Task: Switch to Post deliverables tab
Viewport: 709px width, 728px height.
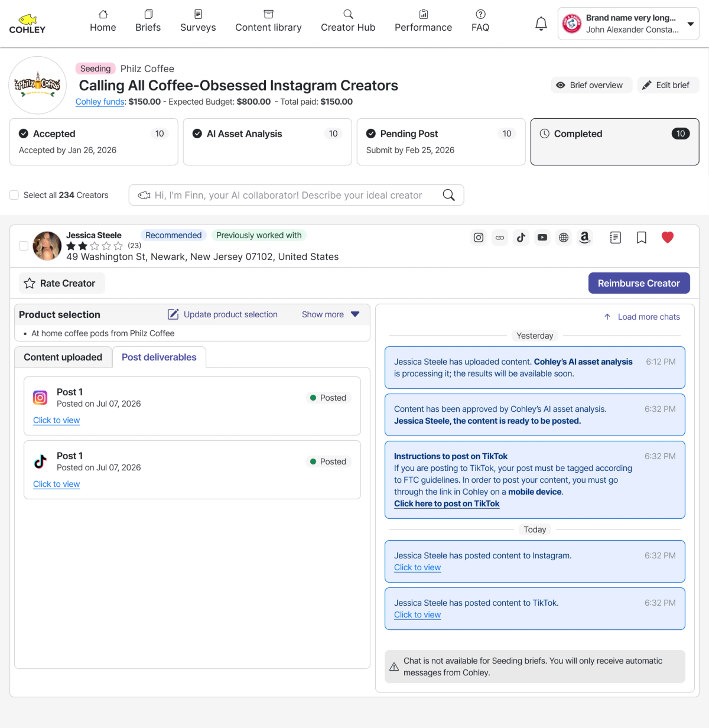Action: 159,357
